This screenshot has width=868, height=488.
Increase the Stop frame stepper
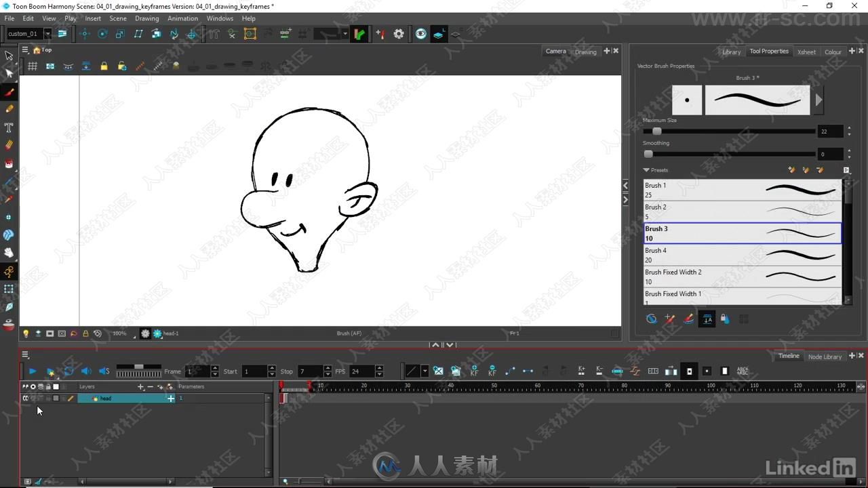click(x=328, y=368)
